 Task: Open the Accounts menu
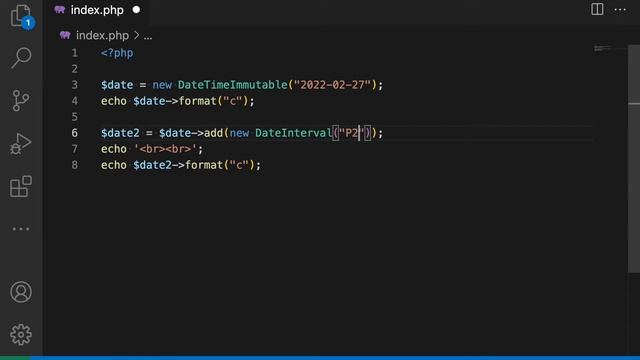click(21, 292)
